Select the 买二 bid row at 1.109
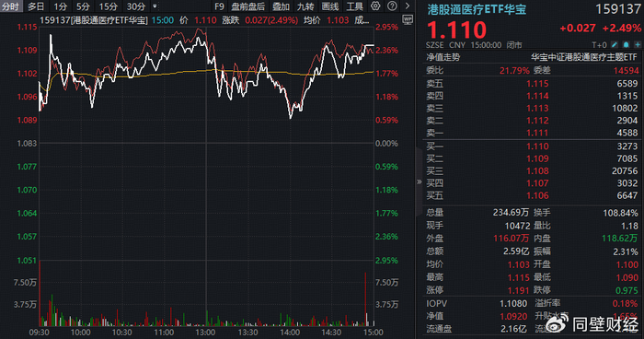The width and height of the screenshot is (644, 339). (x=532, y=158)
